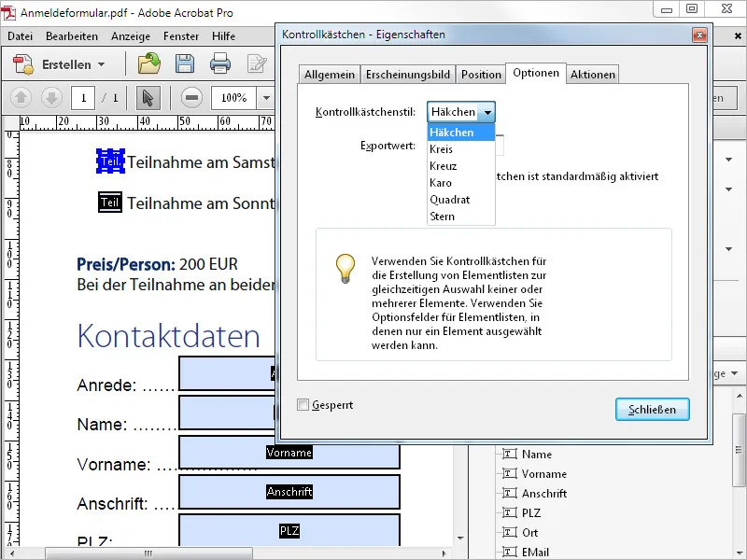Expand the Erstellen dropdown arrow
Image resolution: width=747 pixels, height=560 pixels.
pos(102,64)
